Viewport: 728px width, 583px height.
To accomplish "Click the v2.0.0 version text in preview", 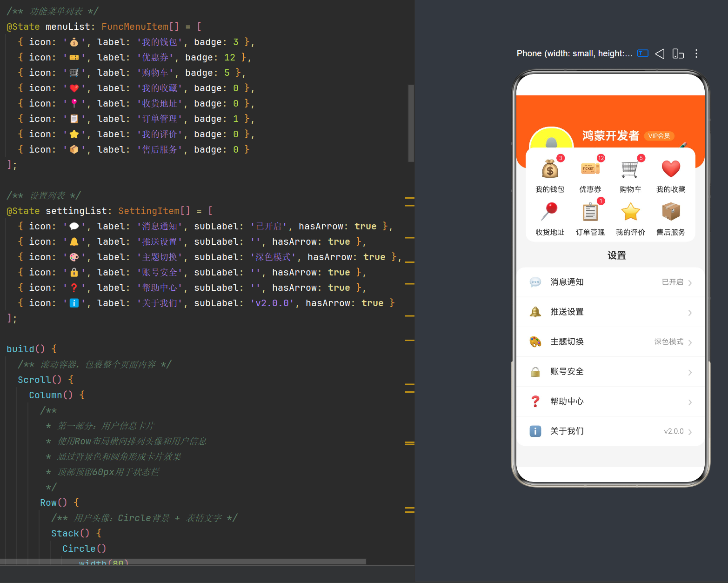I will click(x=674, y=431).
